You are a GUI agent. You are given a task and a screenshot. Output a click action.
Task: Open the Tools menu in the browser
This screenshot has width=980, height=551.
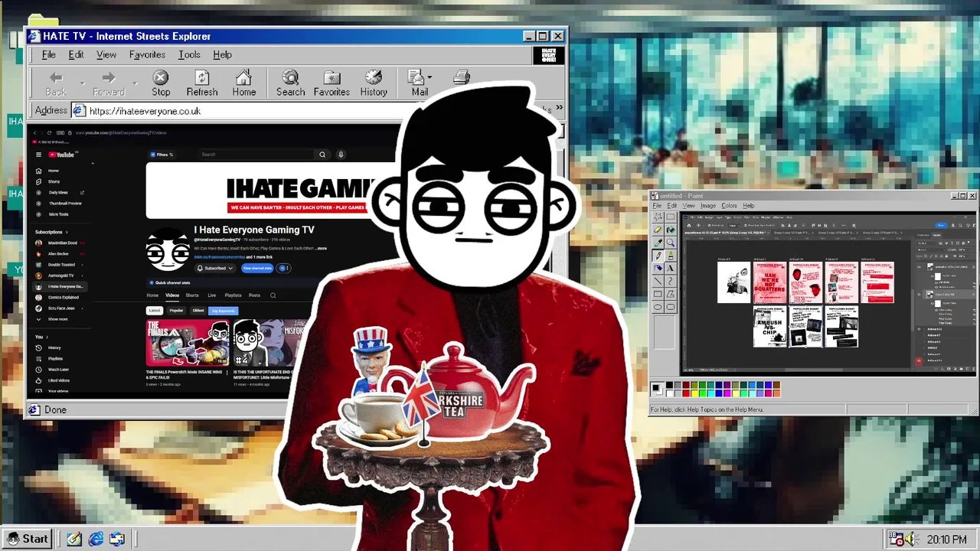pyautogui.click(x=189, y=54)
